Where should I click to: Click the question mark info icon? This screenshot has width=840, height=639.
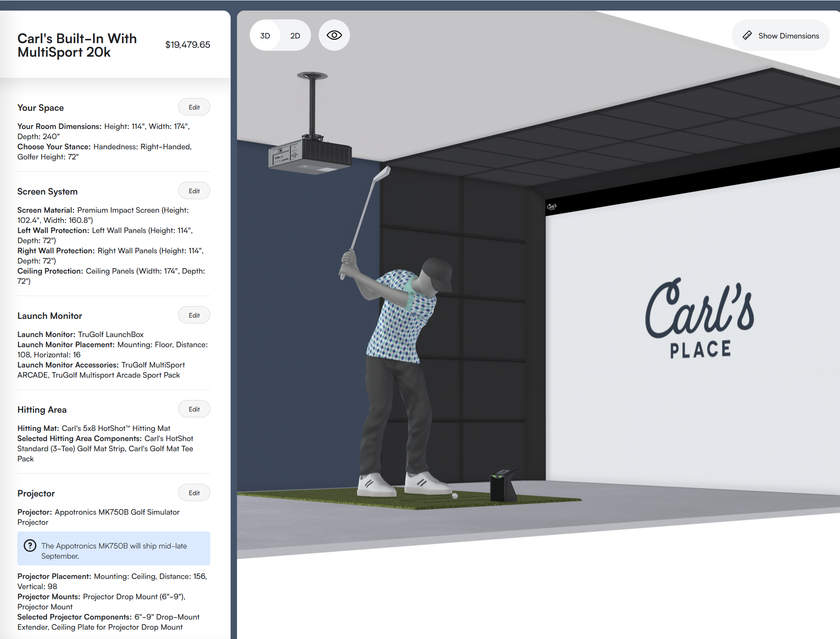[x=30, y=546]
